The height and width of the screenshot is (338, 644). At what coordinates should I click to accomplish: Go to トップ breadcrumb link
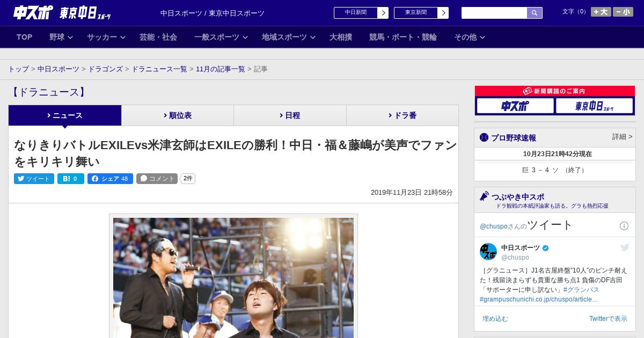pos(18,69)
